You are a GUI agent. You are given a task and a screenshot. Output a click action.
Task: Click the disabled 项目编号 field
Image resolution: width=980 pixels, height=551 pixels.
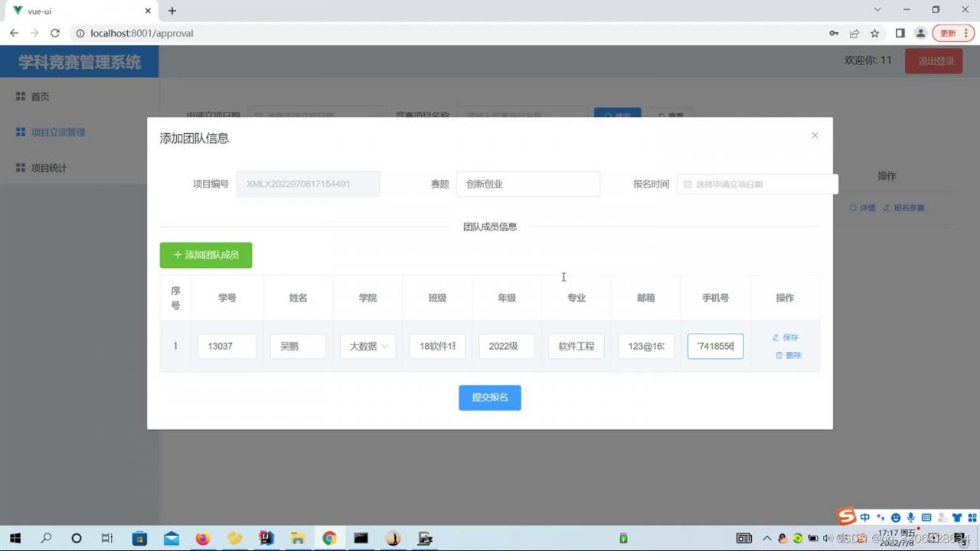tap(308, 184)
